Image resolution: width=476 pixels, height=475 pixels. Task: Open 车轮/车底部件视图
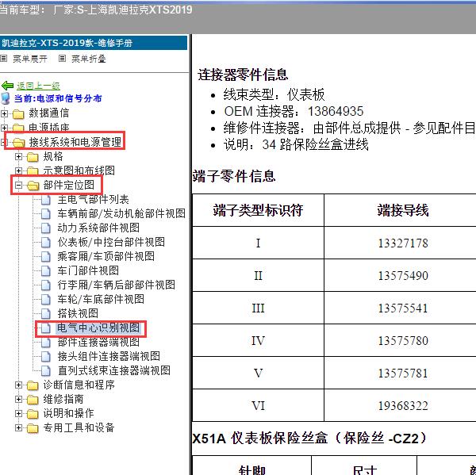tap(101, 299)
